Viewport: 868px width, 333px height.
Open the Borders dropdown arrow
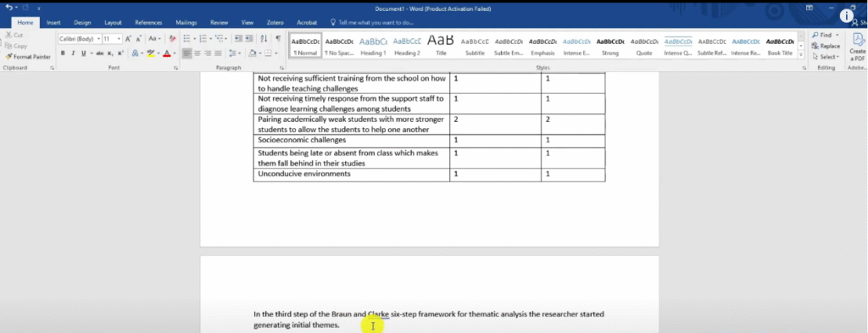pos(275,53)
